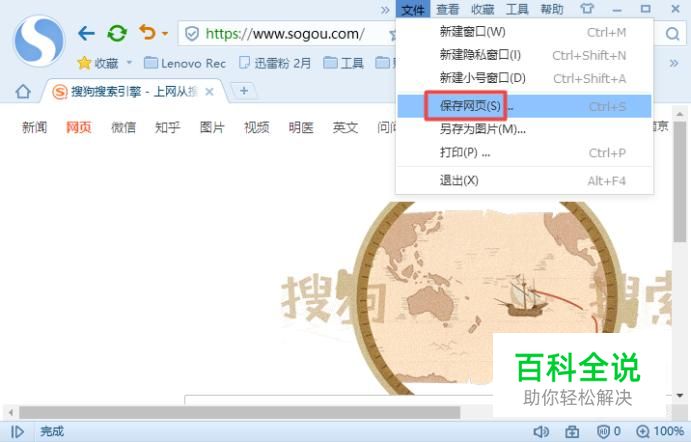Select 打印(P) menu entry

click(x=524, y=152)
